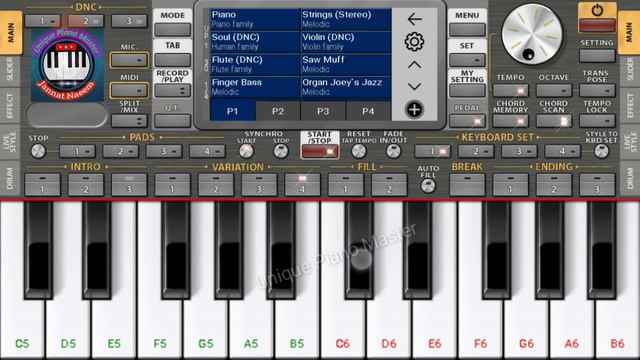This screenshot has width=640, height=360.
Task: Add a sound with the plus icon
Action: 414,109
